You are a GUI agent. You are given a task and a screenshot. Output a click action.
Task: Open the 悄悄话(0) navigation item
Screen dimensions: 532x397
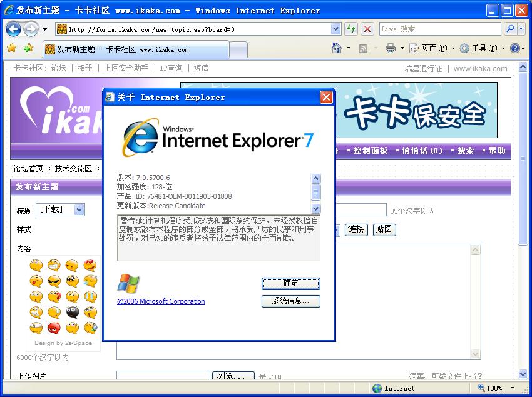click(x=422, y=151)
